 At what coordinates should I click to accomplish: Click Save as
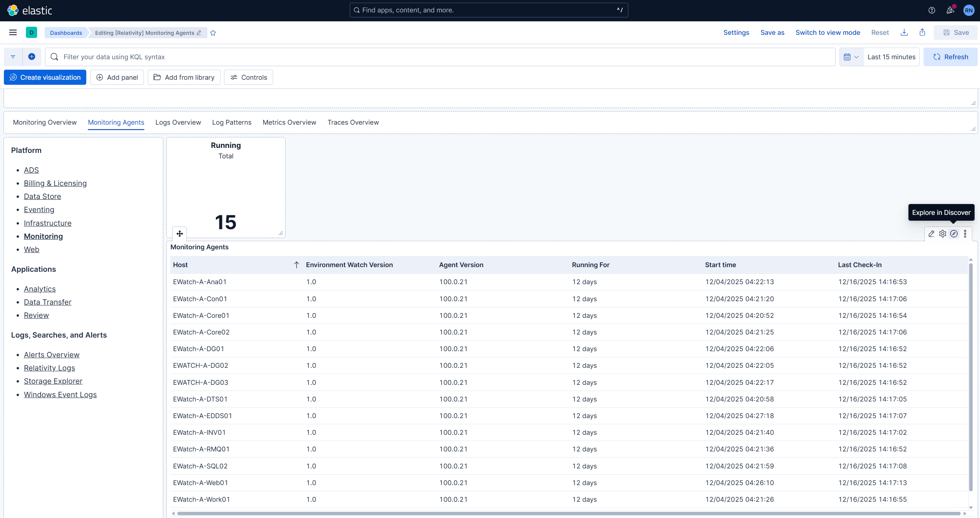pyautogui.click(x=772, y=33)
